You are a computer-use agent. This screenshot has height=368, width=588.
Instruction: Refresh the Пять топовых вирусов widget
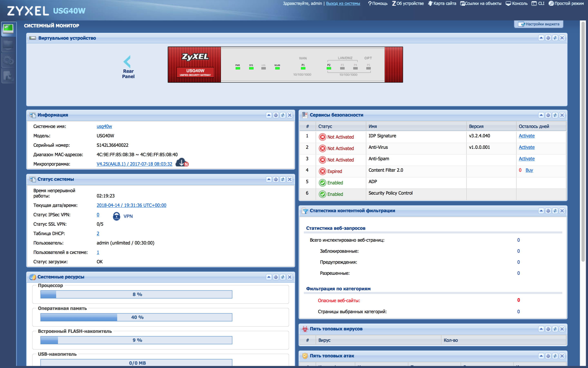[x=555, y=329]
